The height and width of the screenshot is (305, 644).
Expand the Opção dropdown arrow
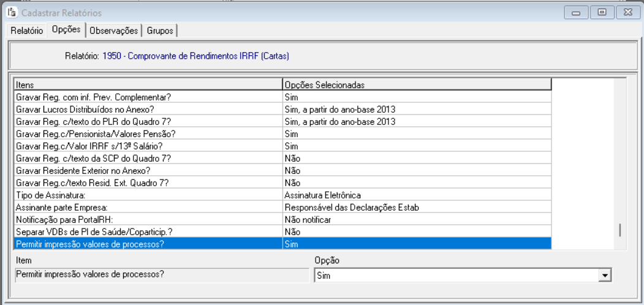tap(605, 276)
